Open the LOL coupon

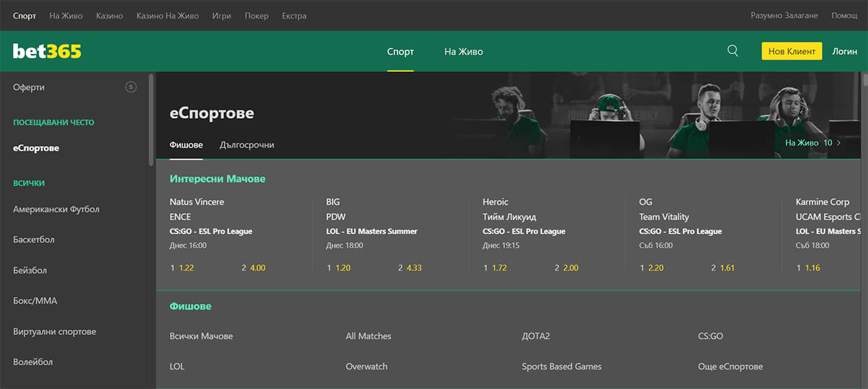click(177, 366)
